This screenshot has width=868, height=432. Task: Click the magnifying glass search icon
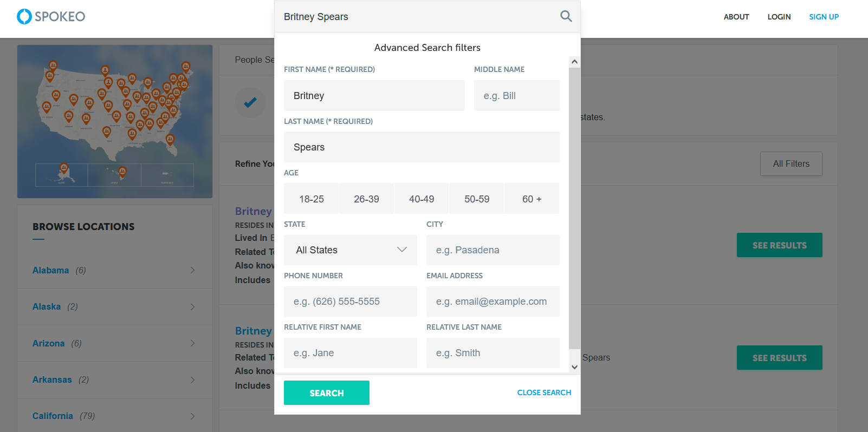tap(566, 16)
